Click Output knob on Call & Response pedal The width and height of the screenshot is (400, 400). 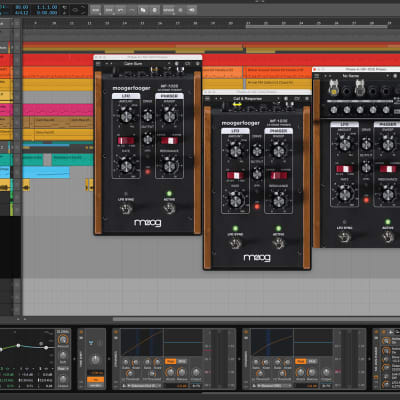point(257,174)
